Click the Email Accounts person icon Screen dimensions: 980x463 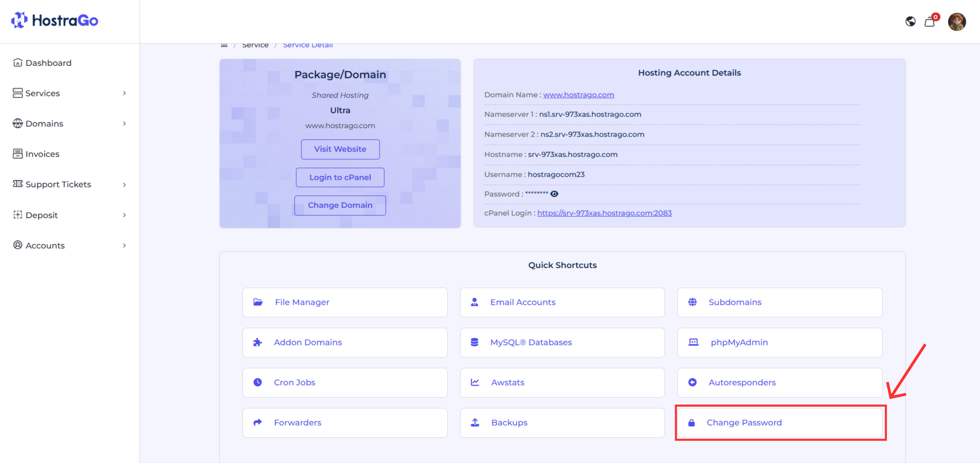pos(474,302)
